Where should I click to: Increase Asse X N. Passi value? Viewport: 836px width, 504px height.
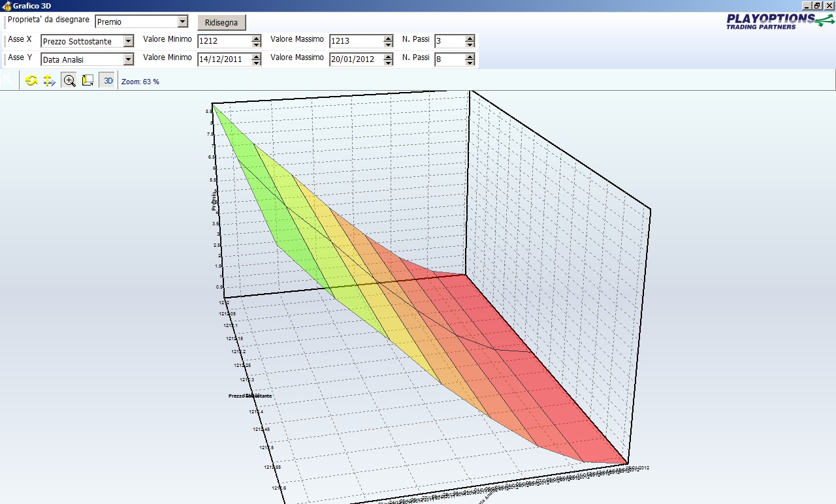coord(470,38)
